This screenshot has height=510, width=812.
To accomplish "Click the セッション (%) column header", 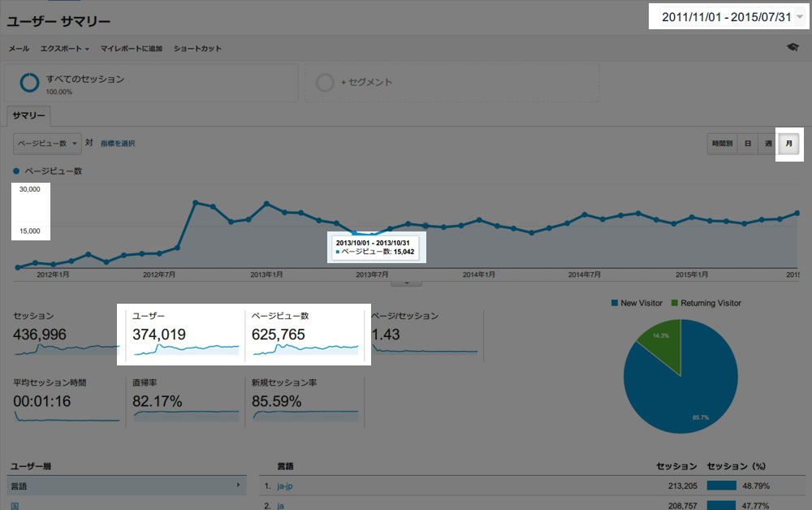I will tap(736, 466).
